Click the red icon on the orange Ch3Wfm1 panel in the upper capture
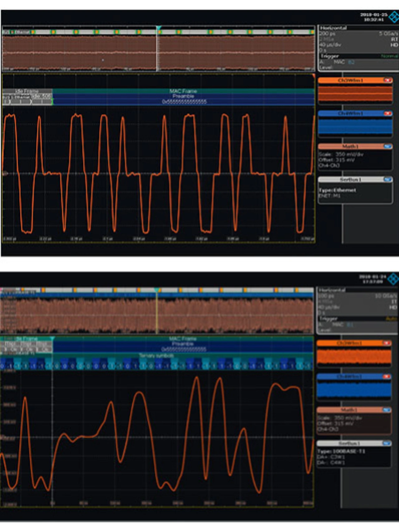This screenshot has height=532, width=399. point(387,80)
